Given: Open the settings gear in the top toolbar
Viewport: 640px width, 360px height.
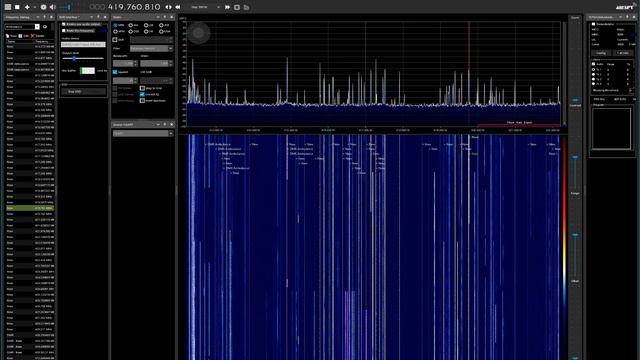Looking at the screenshot, I should point(43,7).
